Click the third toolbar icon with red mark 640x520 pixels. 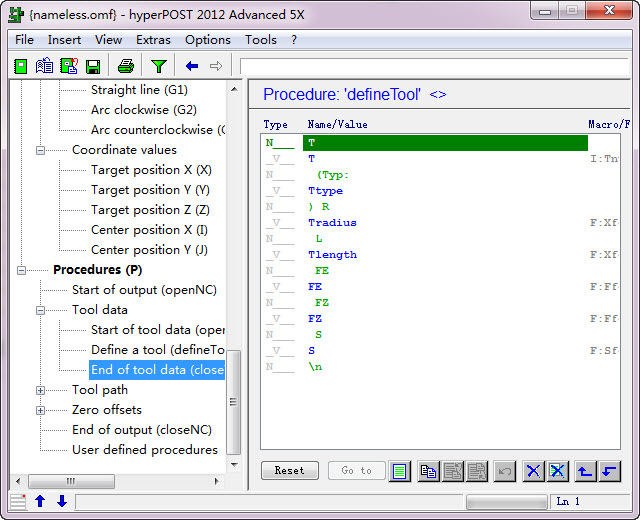point(69,66)
